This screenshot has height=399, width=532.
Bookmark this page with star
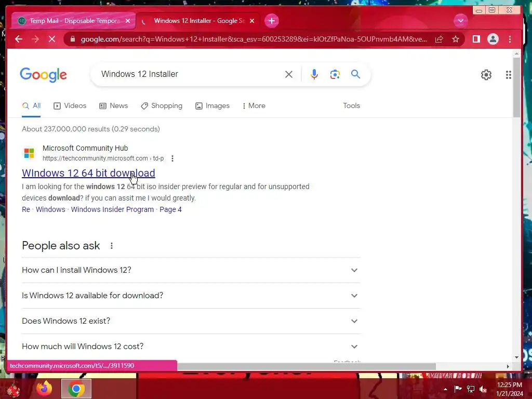(456, 39)
